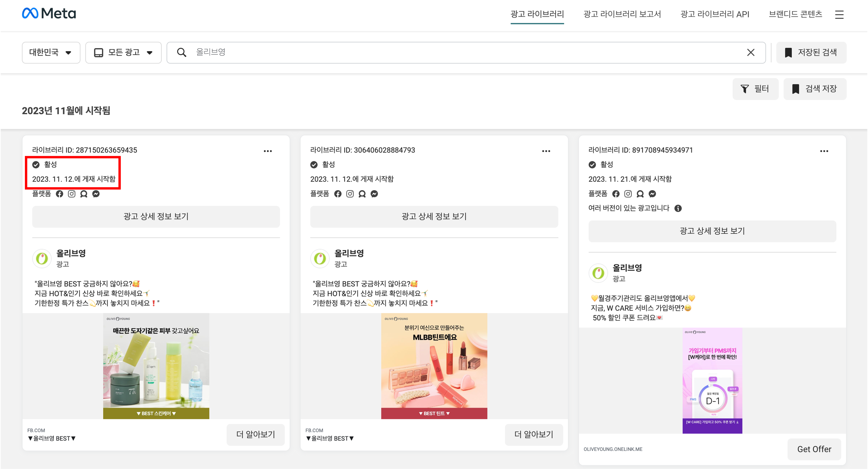This screenshot has width=868, height=469.
Task: Click the info icon beside 여러 버전이 있는 광고입니다
Action: 678,208
